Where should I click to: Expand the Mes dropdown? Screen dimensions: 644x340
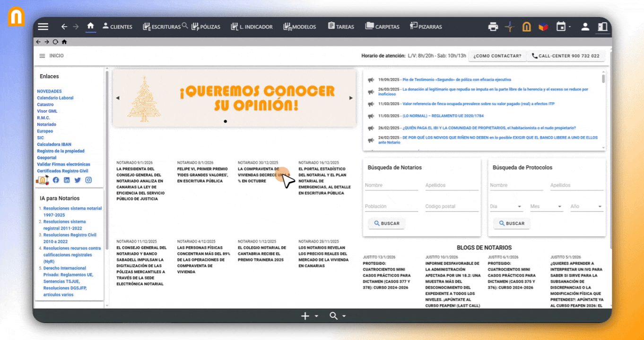pos(546,207)
